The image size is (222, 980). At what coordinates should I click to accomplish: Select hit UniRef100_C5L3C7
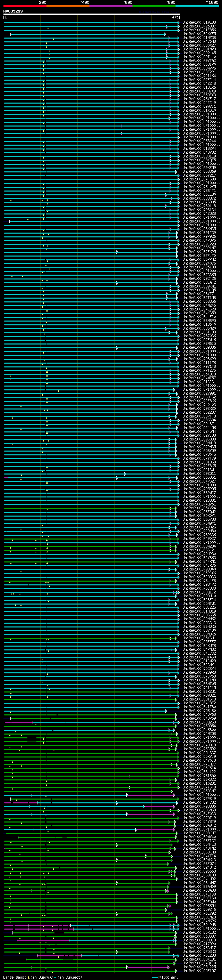pyautogui.click(x=199, y=753)
